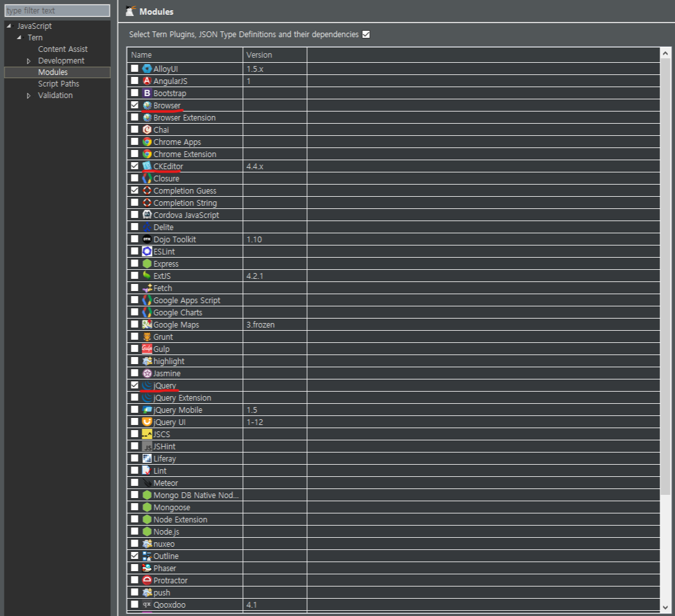Uncheck the Outline module checkbox
This screenshot has width=675, height=616.
135,556
